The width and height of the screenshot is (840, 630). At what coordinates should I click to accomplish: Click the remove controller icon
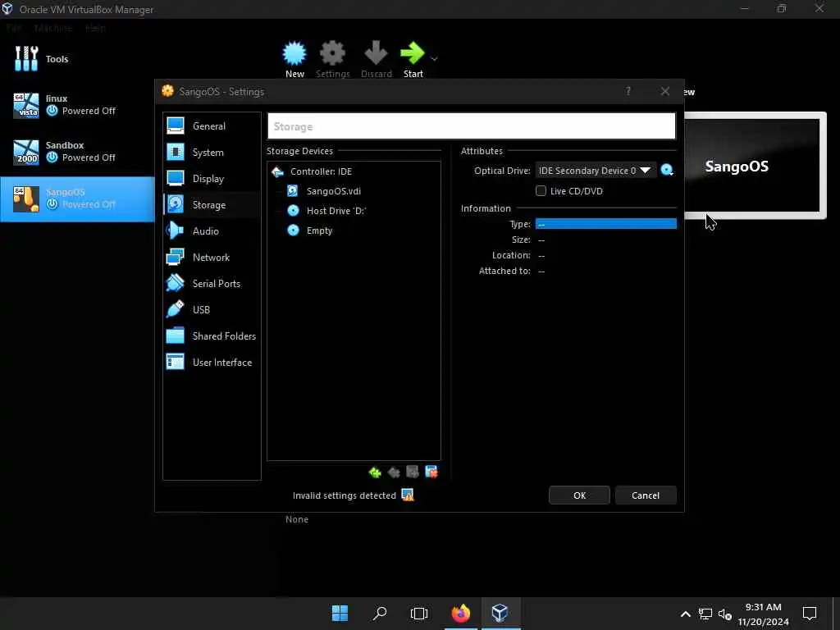[394, 472]
